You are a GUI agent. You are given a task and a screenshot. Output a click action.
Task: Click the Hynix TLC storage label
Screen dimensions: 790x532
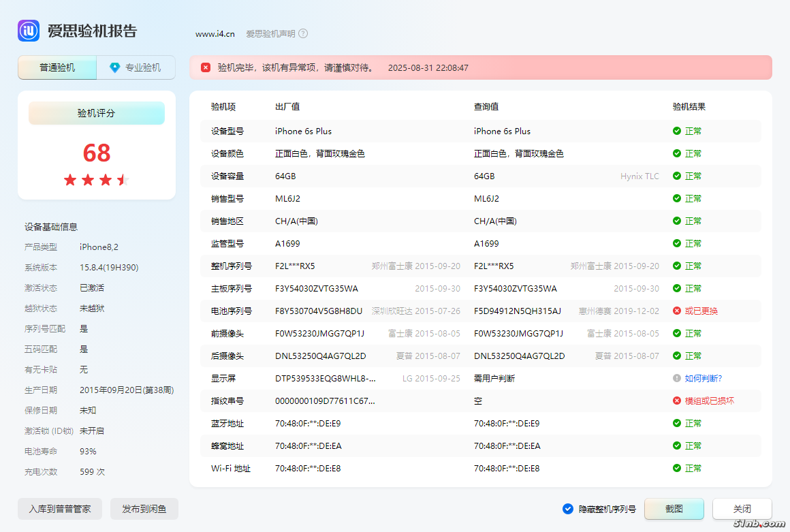[x=640, y=176]
